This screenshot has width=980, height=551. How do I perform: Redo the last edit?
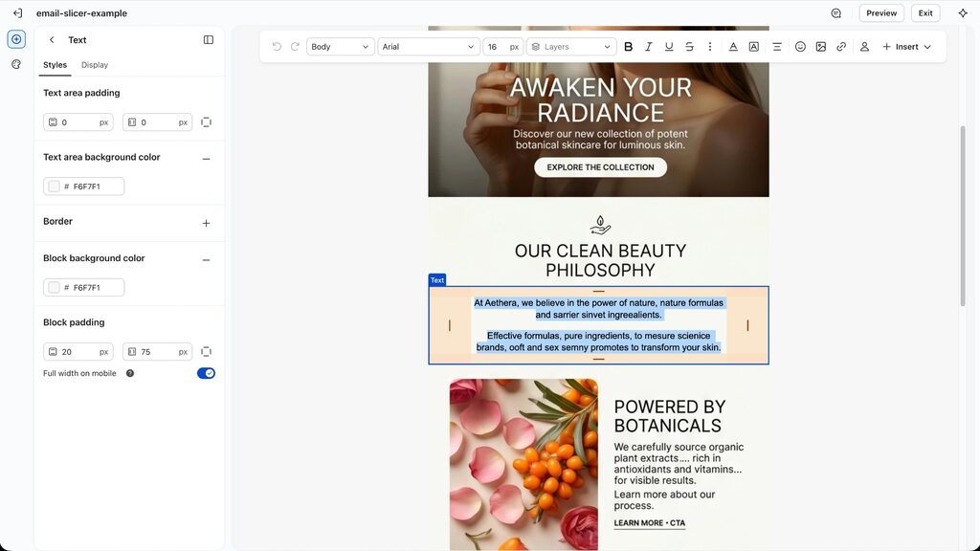point(295,47)
